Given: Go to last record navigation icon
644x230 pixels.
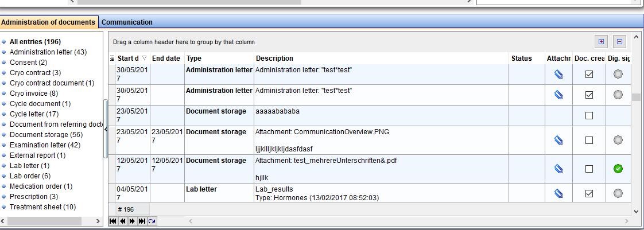Looking at the screenshot, I should [142, 221].
